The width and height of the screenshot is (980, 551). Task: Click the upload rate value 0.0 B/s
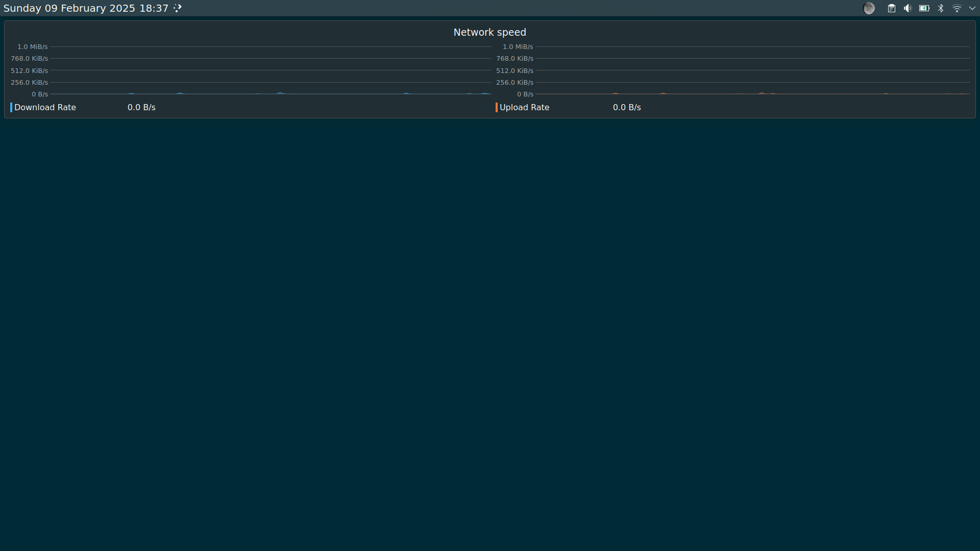pos(627,108)
